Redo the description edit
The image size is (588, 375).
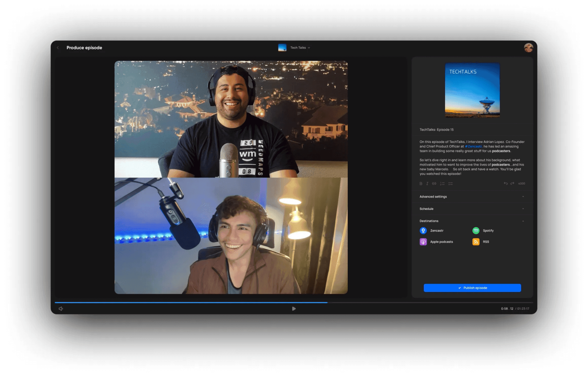point(512,183)
